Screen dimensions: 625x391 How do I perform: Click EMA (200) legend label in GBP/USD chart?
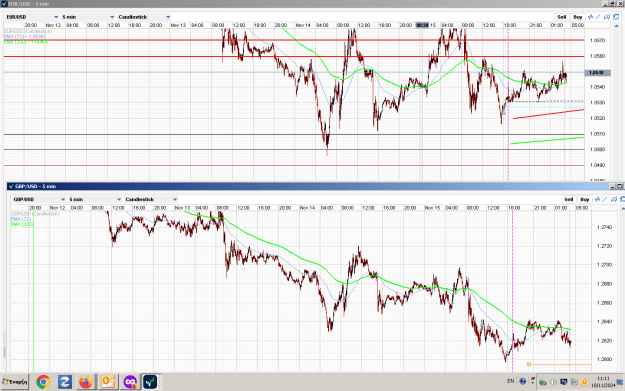(x=22, y=224)
